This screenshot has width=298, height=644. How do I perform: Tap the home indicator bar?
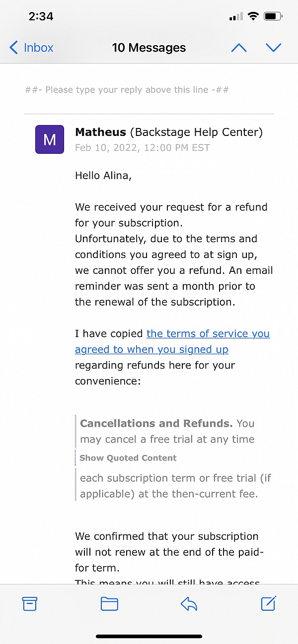tap(149, 636)
